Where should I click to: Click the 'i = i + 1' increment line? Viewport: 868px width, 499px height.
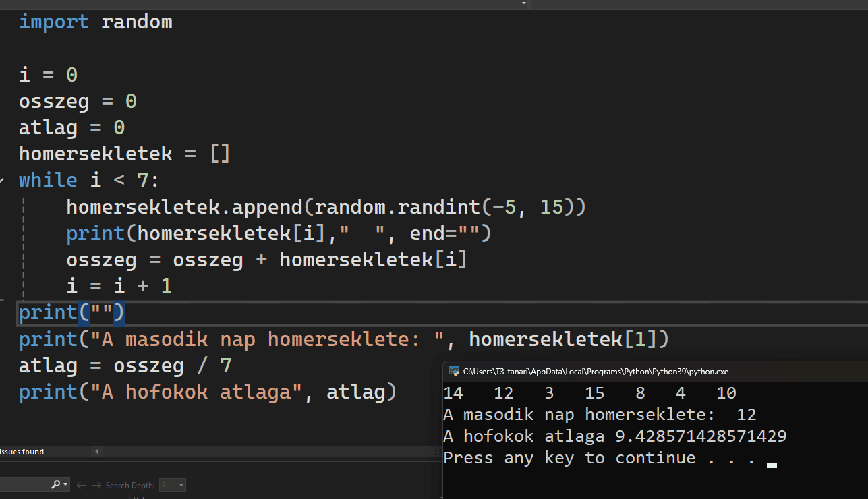coord(119,286)
